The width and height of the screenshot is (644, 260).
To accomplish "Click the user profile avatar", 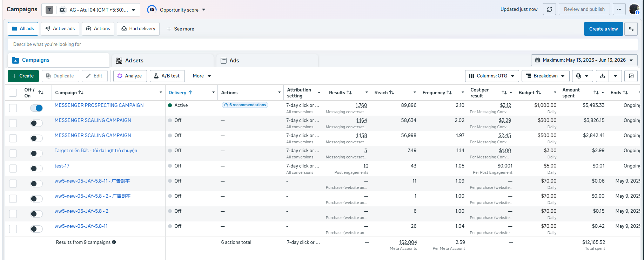I will tap(634, 9).
